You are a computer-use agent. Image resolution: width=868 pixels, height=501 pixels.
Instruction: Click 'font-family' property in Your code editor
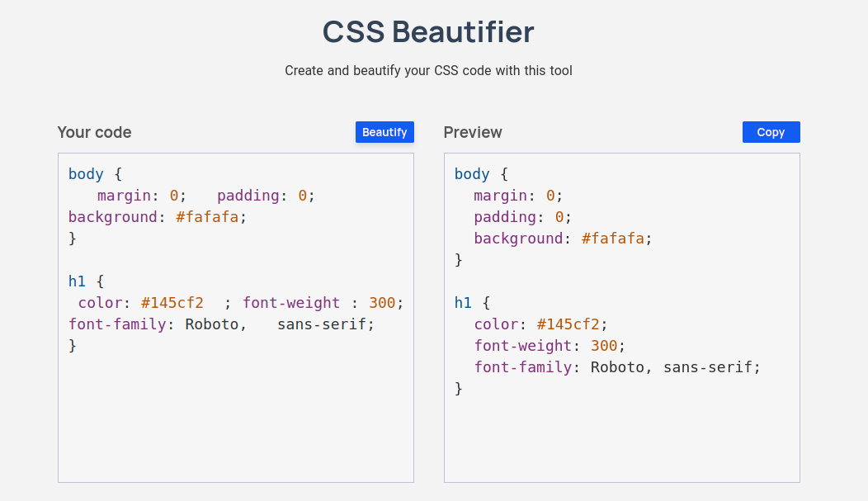click(x=117, y=324)
